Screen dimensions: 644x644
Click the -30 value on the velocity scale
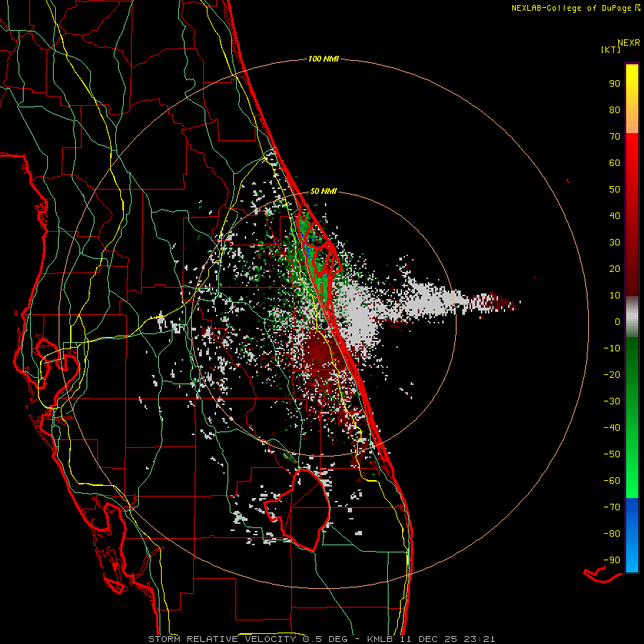pyautogui.click(x=612, y=401)
